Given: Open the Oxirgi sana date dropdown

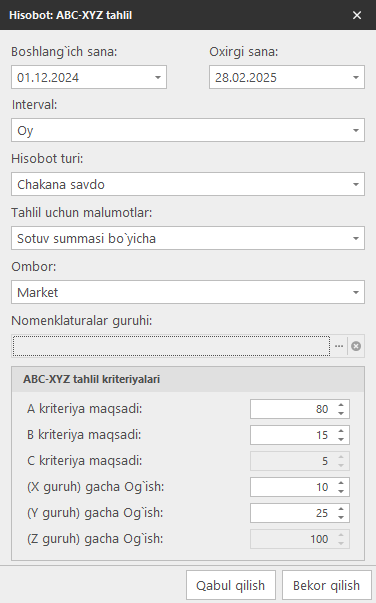Looking at the screenshot, I should [x=356, y=77].
